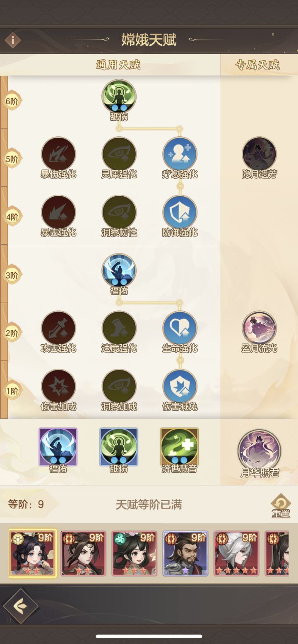Open the 月华照君 exclusive talent

[x=260, y=451]
